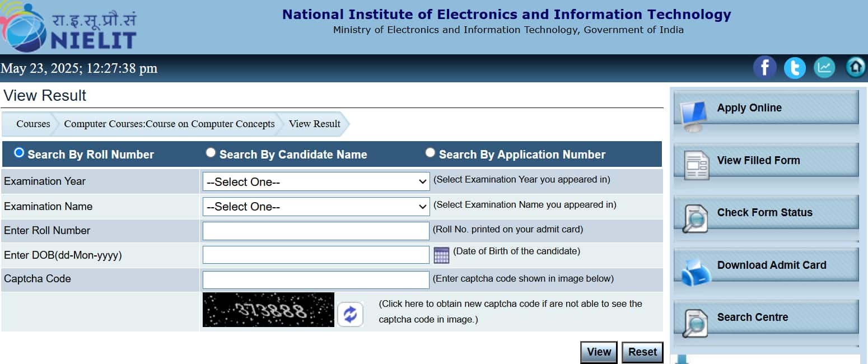Open the calendar date picker for DOB

click(441, 255)
